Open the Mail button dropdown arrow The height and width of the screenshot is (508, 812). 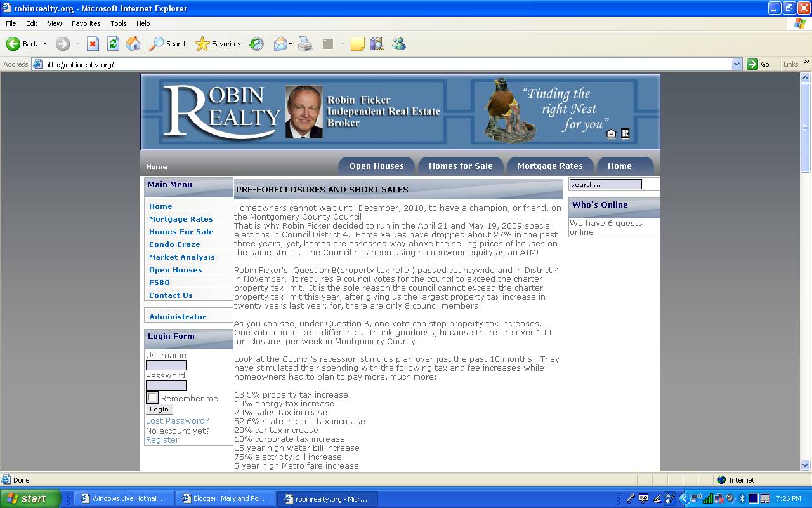pos(291,44)
